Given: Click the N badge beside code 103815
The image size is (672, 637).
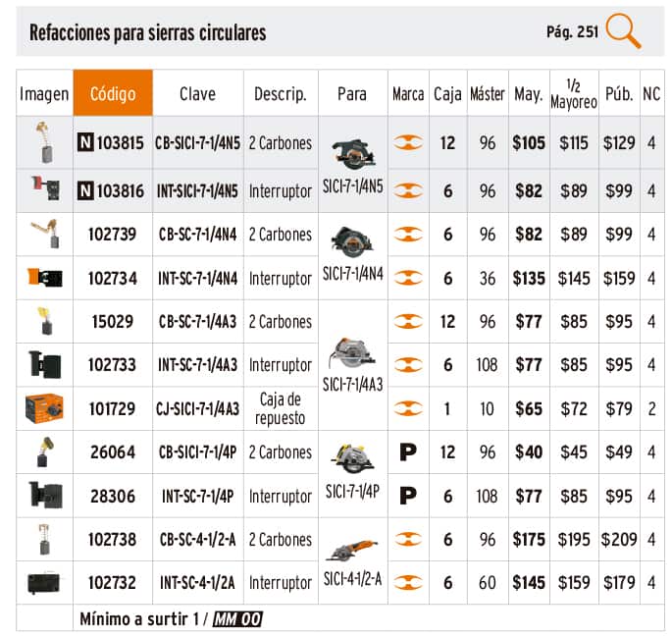Looking at the screenshot, I should click(x=85, y=142).
